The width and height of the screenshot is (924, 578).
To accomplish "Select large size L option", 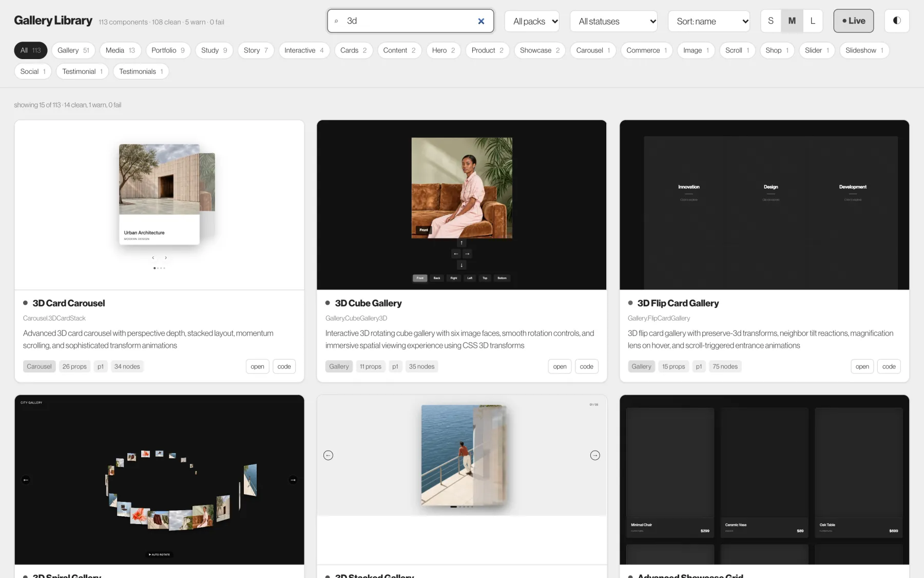I will click(812, 21).
